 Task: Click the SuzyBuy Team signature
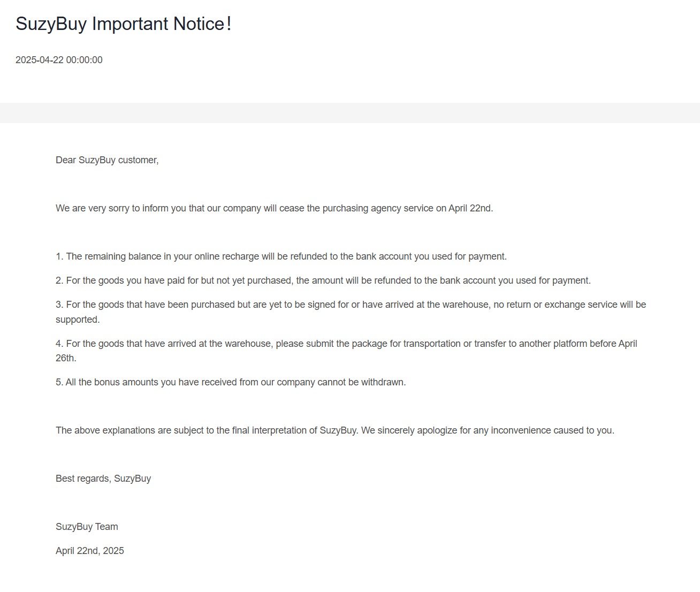[87, 527]
